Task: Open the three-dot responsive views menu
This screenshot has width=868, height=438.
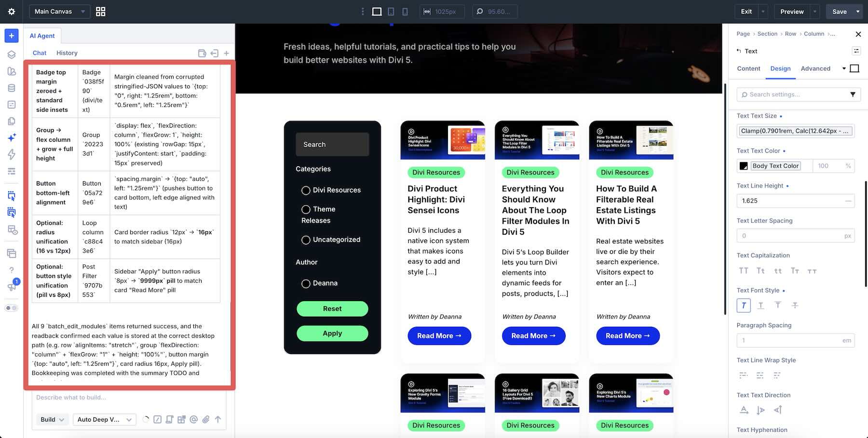Action: [363, 12]
